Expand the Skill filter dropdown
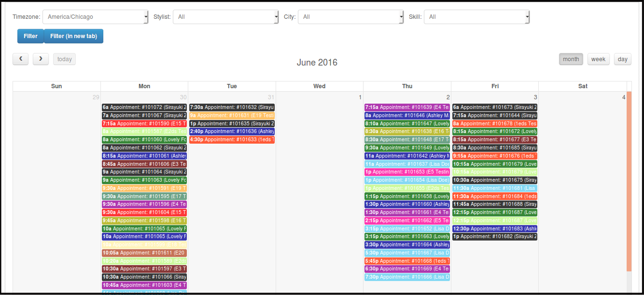Screen dimensions: 644x295 point(477,17)
